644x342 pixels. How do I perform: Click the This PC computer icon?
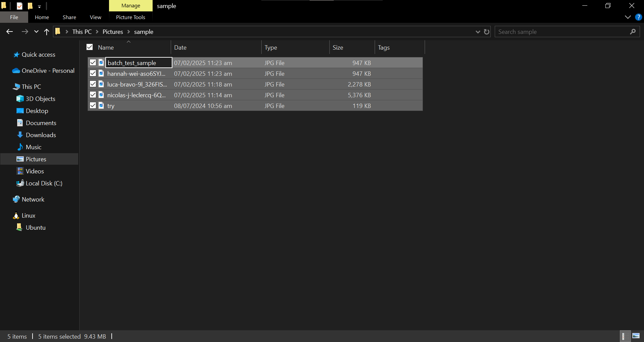pyautogui.click(x=16, y=87)
